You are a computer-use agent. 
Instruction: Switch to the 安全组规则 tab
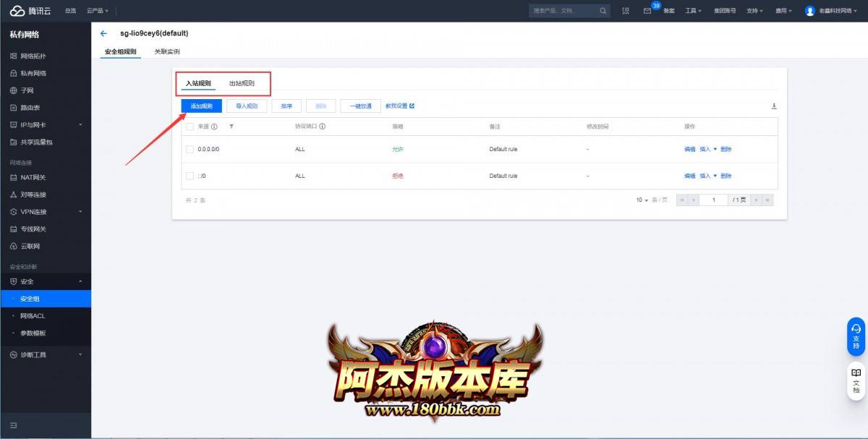[x=120, y=52]
